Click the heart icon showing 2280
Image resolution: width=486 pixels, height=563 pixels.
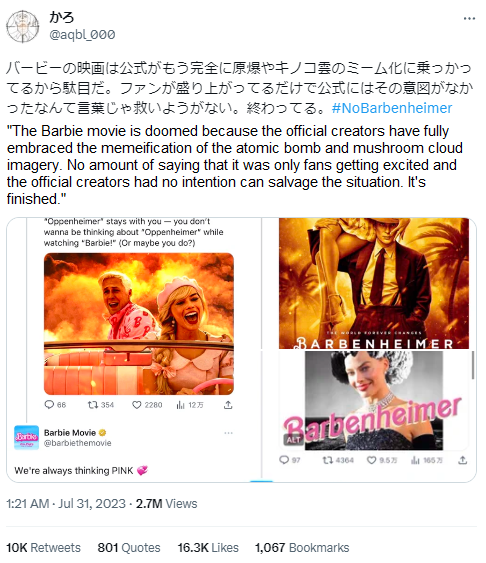coord(136,405)
